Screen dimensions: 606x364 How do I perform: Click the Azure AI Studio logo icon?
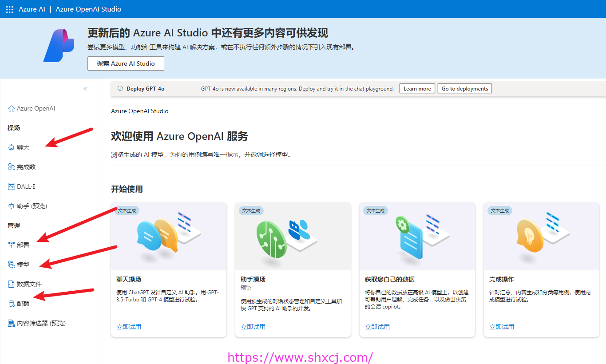coord(59,45)
